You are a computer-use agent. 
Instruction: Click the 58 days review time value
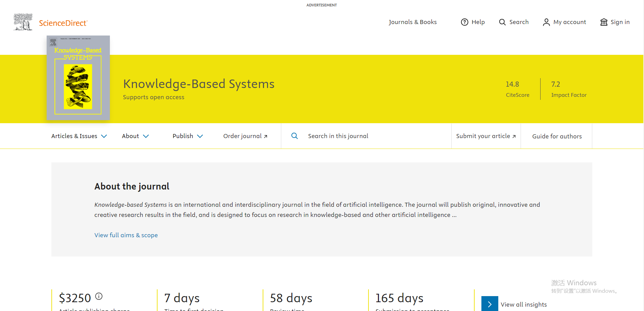point(291,298)
